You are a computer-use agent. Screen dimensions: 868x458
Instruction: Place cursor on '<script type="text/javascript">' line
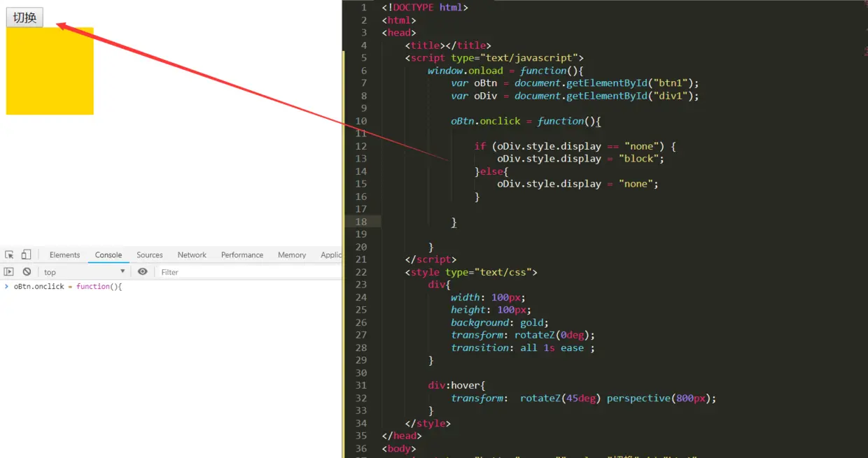point(494,58)
